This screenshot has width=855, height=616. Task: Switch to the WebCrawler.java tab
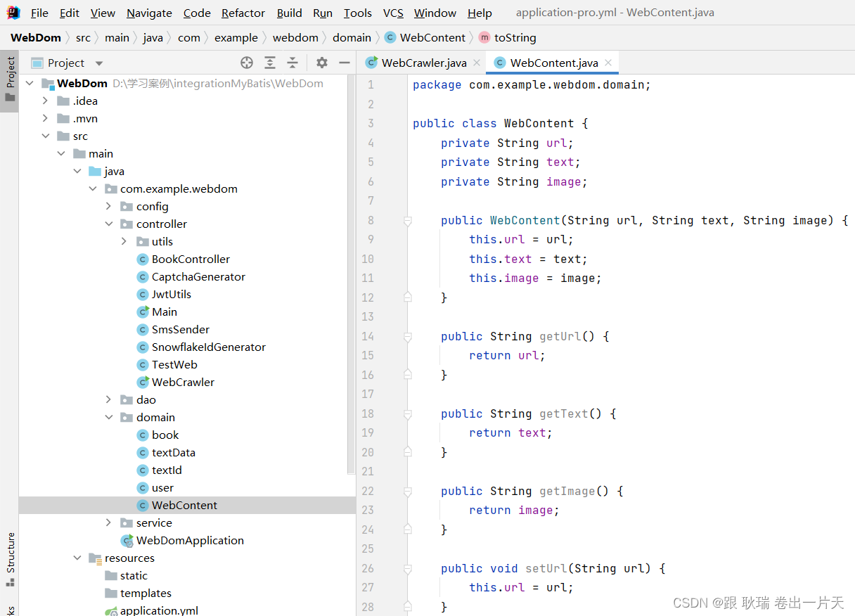[x=422, y=62]
